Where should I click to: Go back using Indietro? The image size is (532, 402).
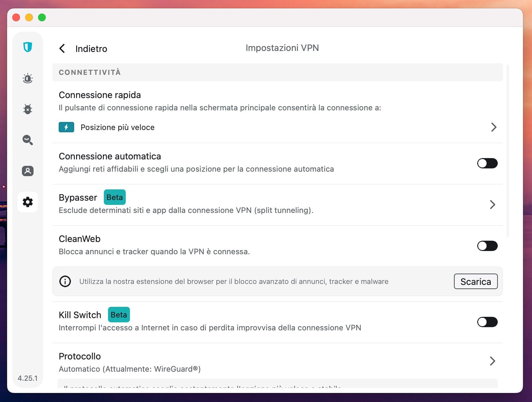point(83,48)
